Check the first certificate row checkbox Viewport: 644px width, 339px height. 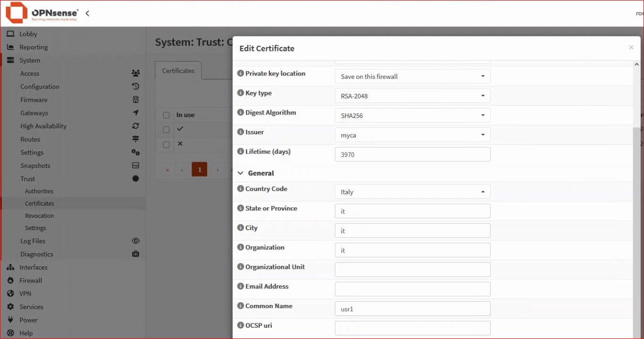[x=166, y=130]
